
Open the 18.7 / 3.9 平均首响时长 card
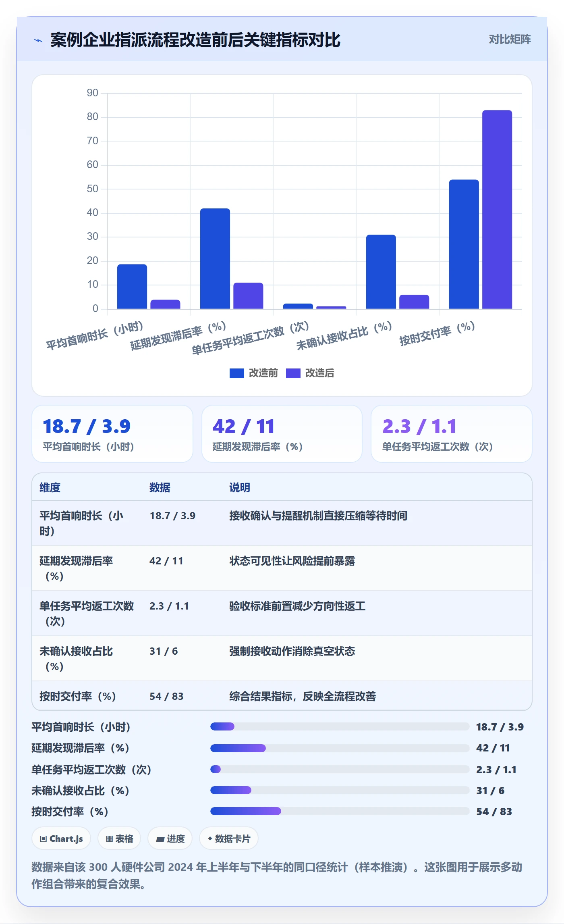pyautogui.click(x=112, y=434)
